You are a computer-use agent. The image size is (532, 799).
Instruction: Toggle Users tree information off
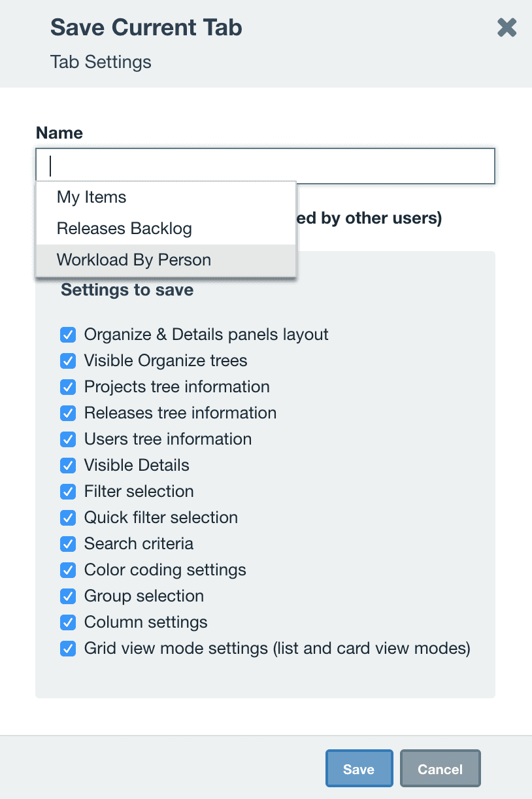click(x=68, y=439)
